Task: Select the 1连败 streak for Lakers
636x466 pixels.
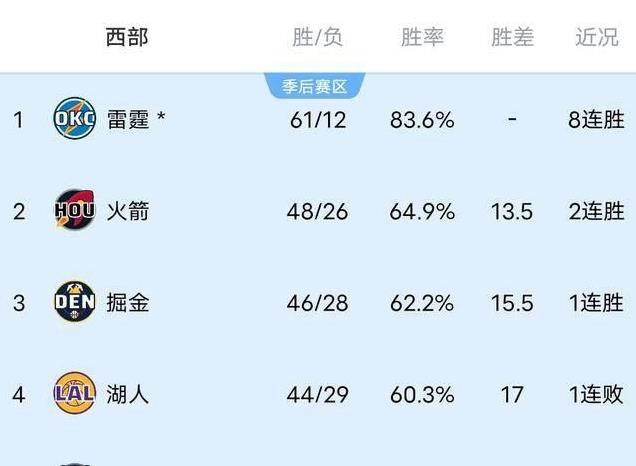Action: (x=596, y=395)
